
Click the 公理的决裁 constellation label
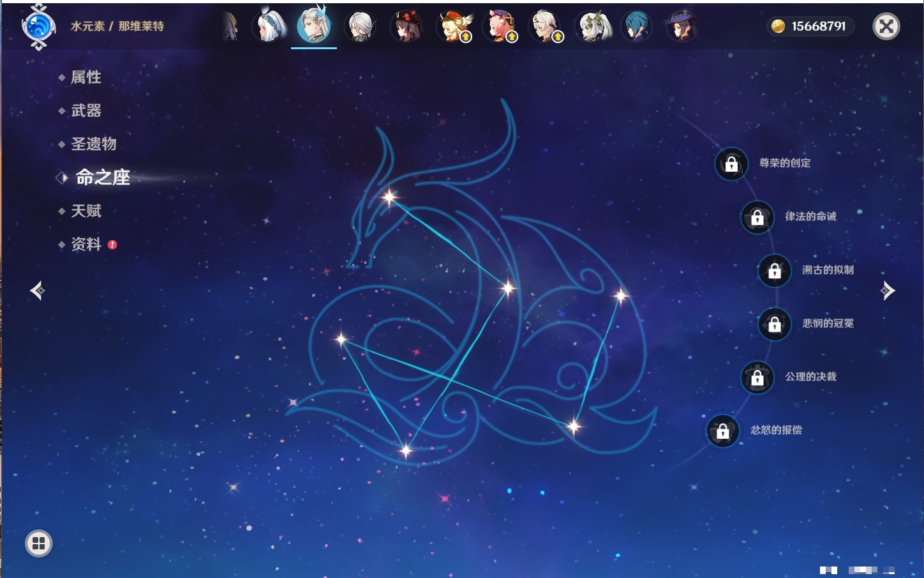[810, 377]
